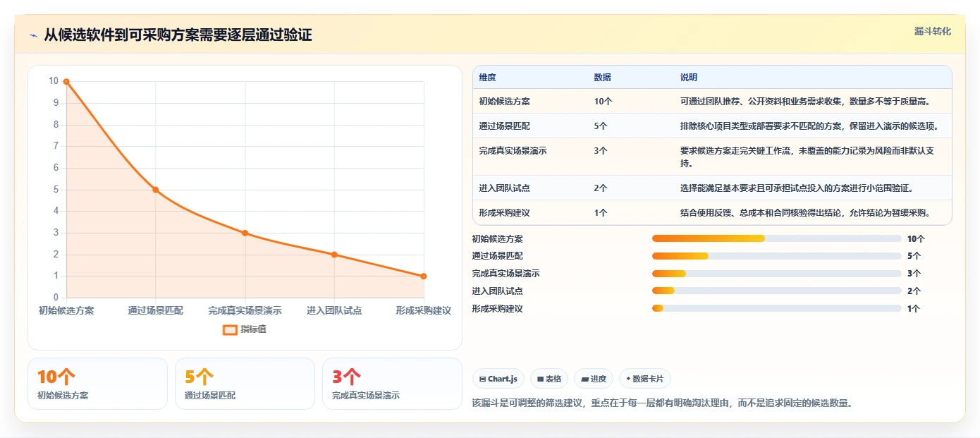Click the 表格 chip
The width and height of the screenshot is (980, 438).
click(549, 379)
